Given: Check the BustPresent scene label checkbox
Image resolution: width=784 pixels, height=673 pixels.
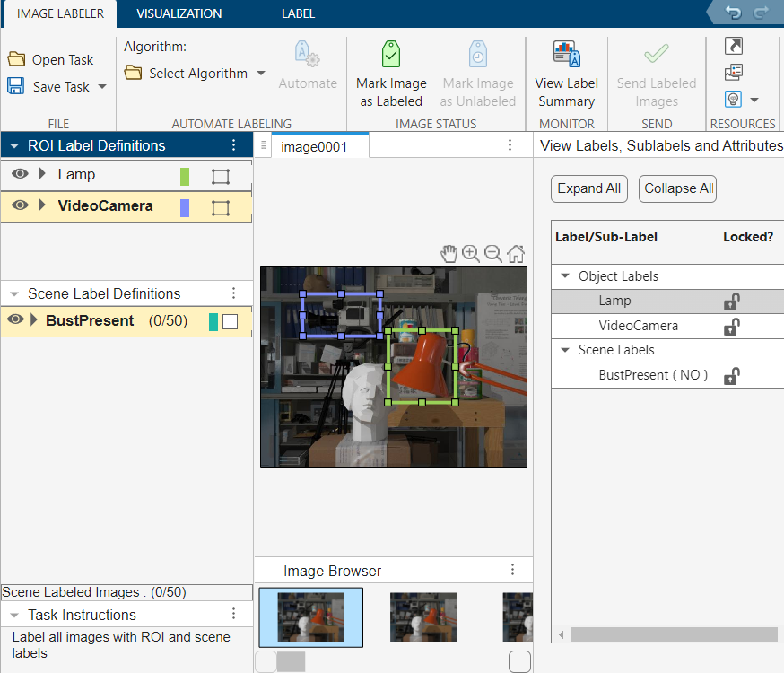Looking at the screenshot, I should pyautogui.click(x=230, y=321).
